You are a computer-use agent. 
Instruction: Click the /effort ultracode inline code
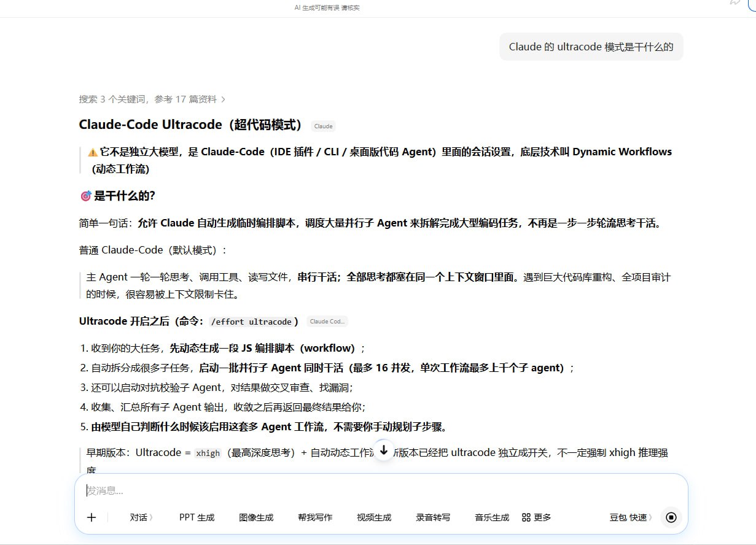251,322
